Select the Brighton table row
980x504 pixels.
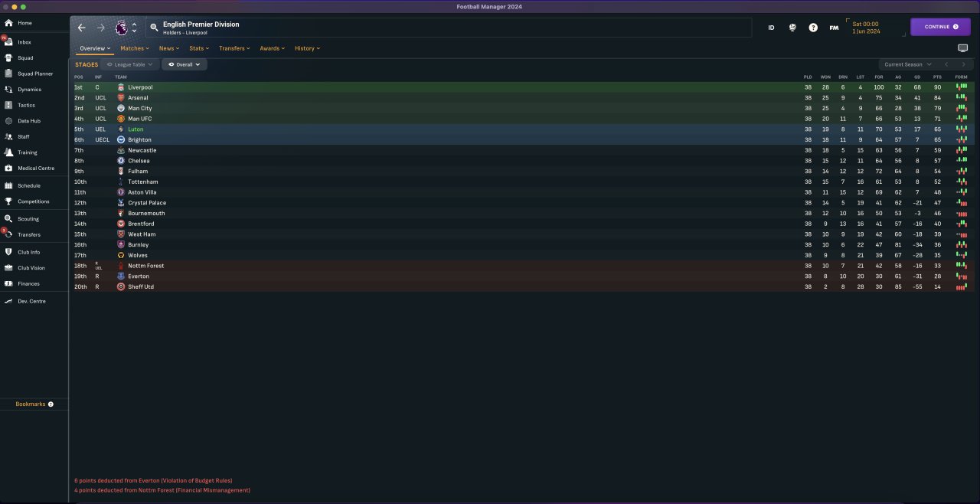[521, 139]
